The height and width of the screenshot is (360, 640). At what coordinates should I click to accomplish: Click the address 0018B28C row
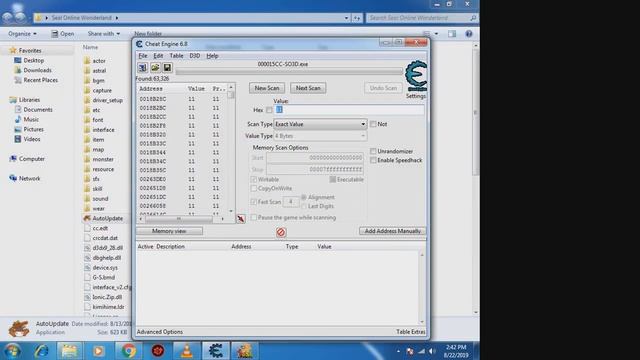(182, 99)
